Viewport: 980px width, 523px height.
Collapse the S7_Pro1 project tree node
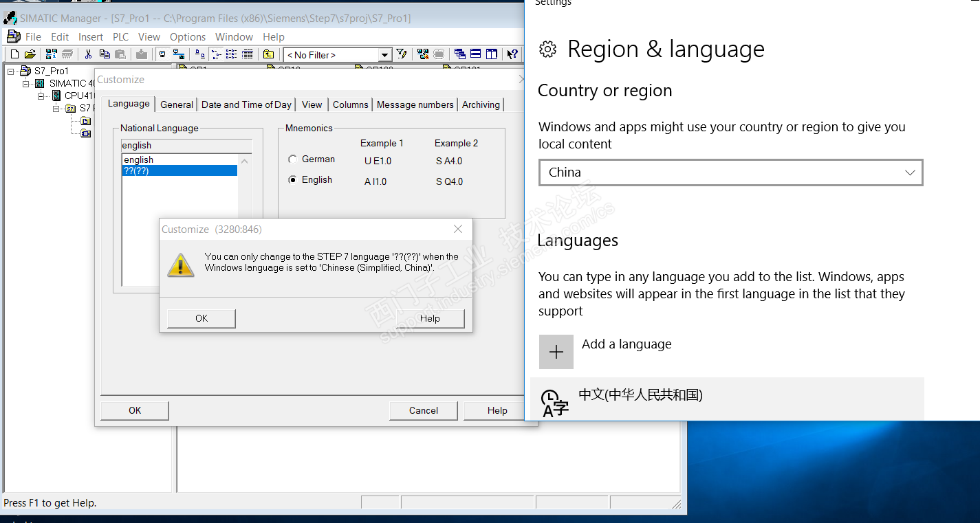pyautogui.click(x=11, y=71)
